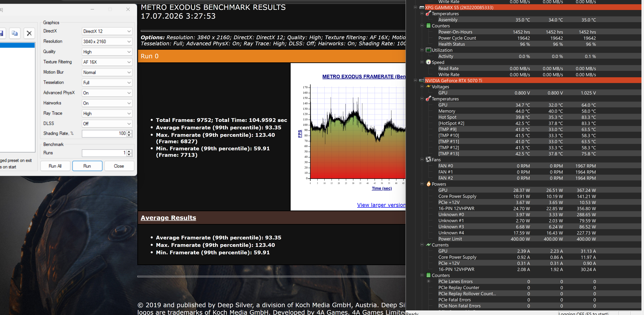Screen dimensions: 644x315
Task: Open the Ray Trace dropdown
Action: coord(107,113)
